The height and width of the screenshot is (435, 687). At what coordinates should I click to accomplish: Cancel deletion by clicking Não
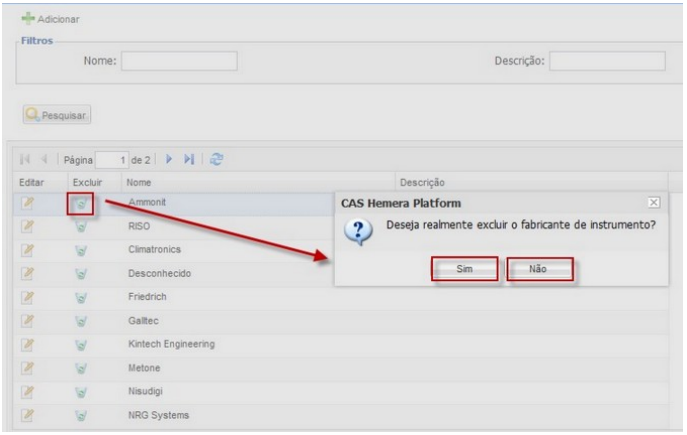[539, 270]
